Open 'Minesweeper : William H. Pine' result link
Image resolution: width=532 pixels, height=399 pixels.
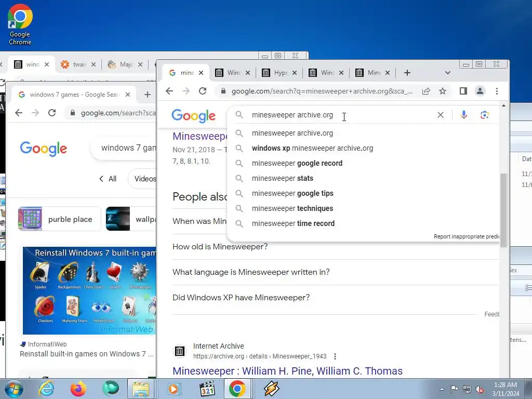pyautogui.click(x=287, y=371)
